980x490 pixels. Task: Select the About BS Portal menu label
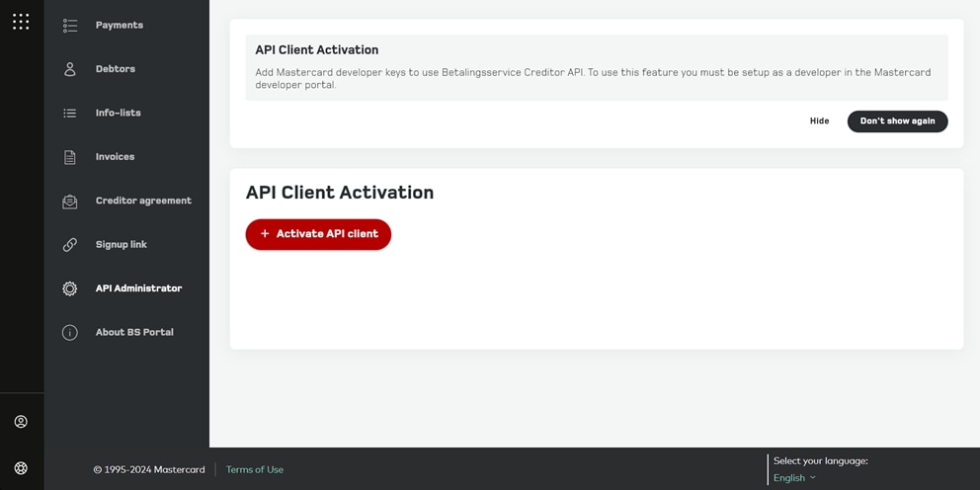coord(134,333)
